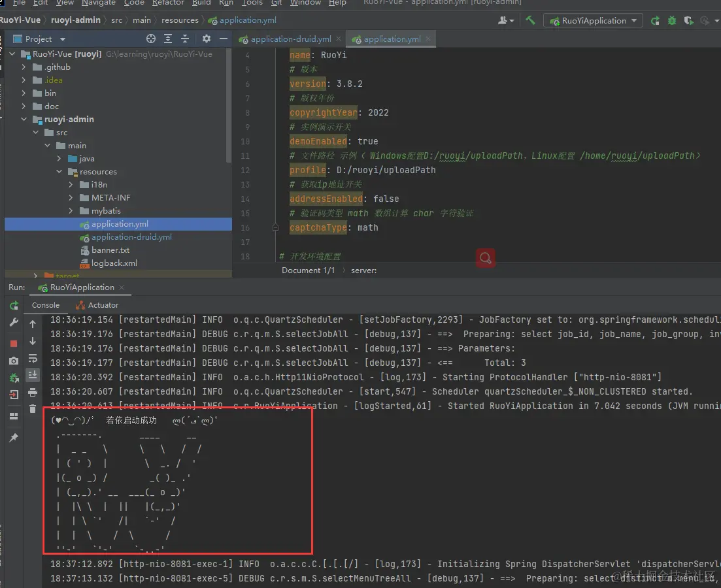721x588 pixels.
Task: Click the Build project hammer icon
Action: coord(530,20)
